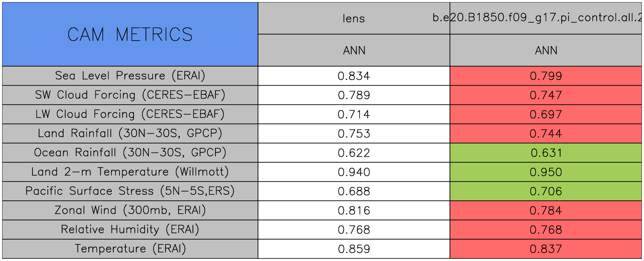Image resolution: width=644 pixels, height=261 pixels.
Task: Select the Zonal Wind (300mb, ERAI) label
Action: tap(130, 210)
